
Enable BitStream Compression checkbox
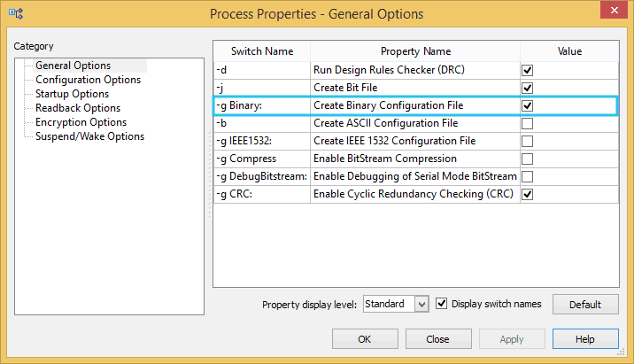[527, 159]
